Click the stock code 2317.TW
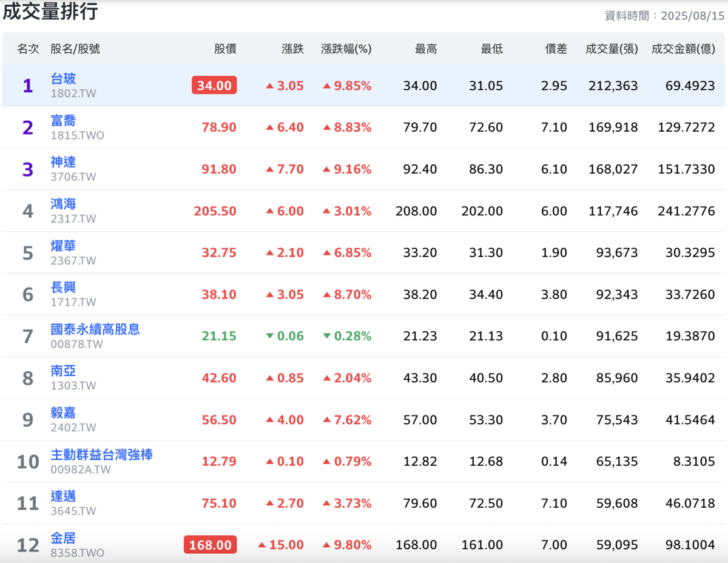Image resolution: width=728 pixels, height=563 pixels. pyautogui.click(x=73, y=219)
